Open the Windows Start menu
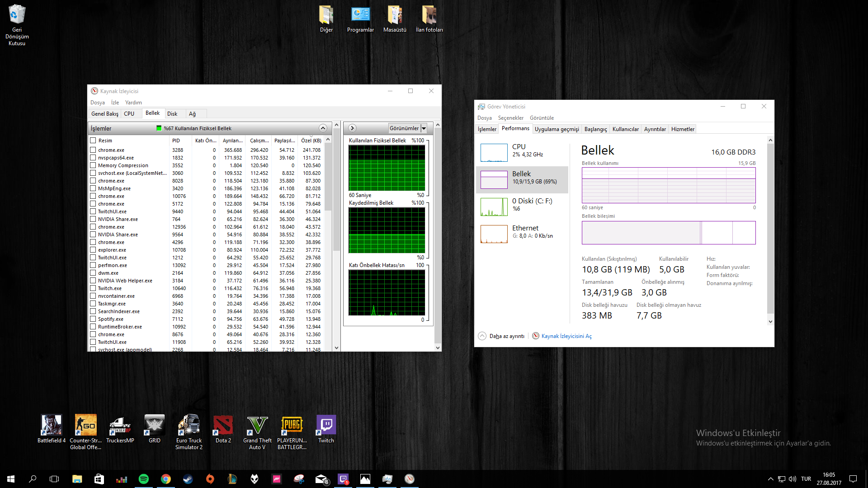This screenshot has height=488, width=868. point(11,479)
